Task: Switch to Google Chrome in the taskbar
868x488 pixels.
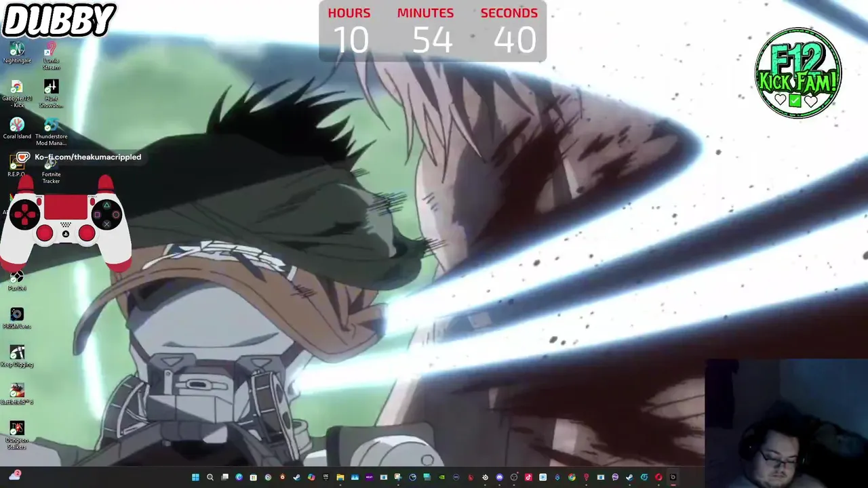Action: (x=572, y=477)
